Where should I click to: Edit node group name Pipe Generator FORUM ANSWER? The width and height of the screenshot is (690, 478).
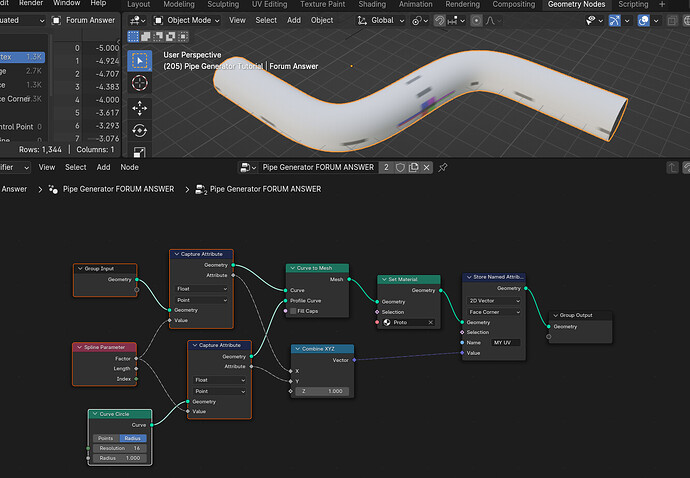pyautogui.click(x=318, y=167)
